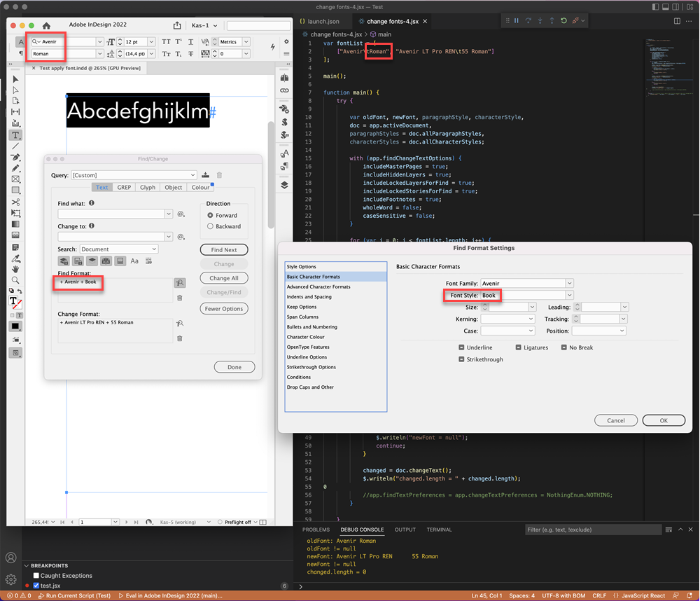This screenshot has height=601, width=700.
Task: Split the VS Code editor
Action: (677, 21)
